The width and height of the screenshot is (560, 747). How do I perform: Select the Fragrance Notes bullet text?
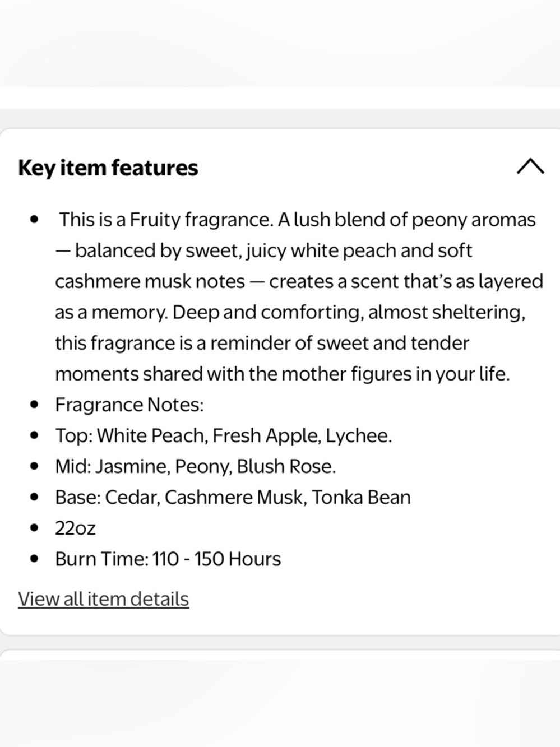(x=129, y=405)
